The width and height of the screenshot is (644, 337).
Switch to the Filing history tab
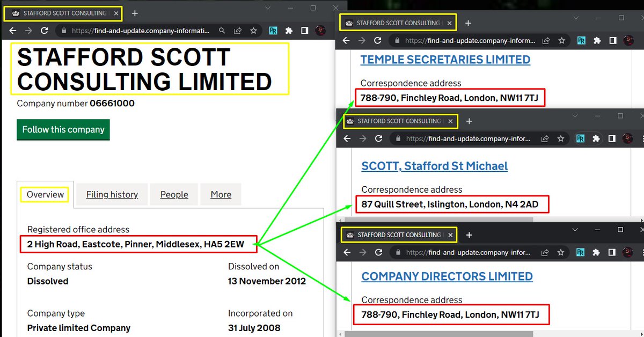[x=112, y=194]
